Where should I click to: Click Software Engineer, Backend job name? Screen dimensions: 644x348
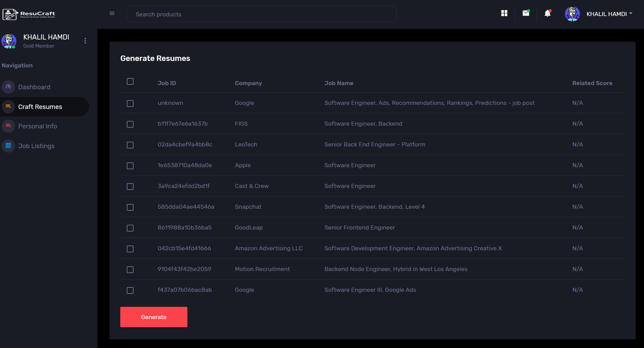point(363,124)
